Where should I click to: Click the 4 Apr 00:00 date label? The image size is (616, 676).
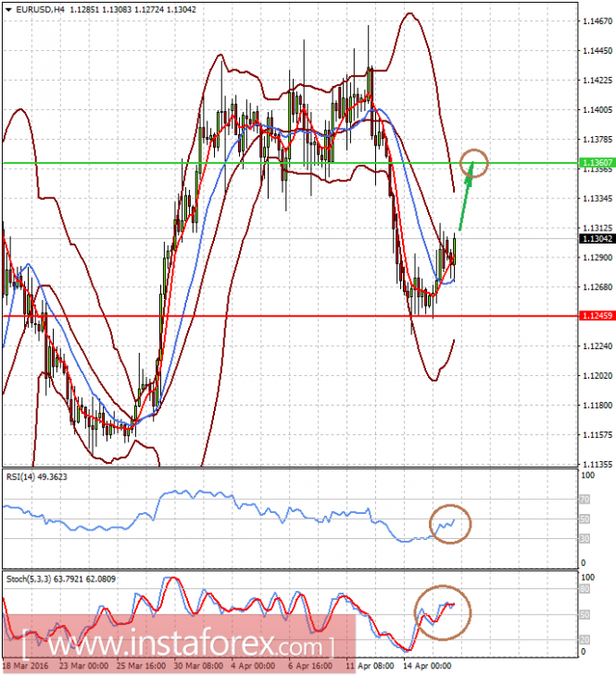click(x=253, y=666)
